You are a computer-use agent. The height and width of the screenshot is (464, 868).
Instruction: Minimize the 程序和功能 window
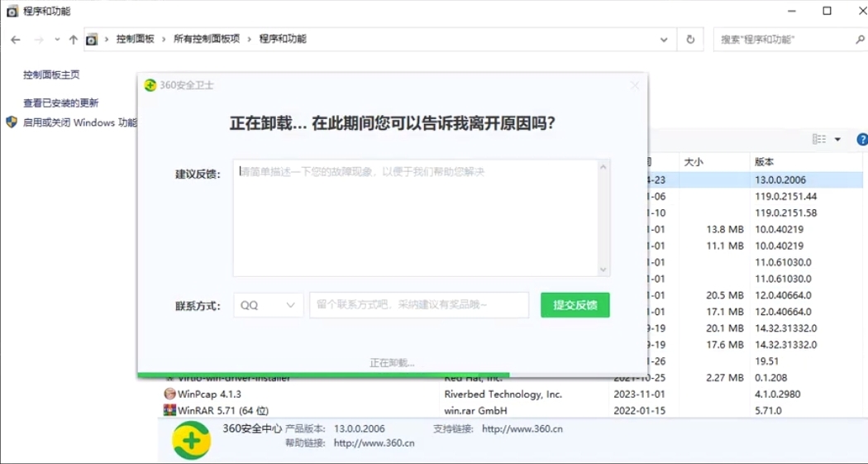792,11
